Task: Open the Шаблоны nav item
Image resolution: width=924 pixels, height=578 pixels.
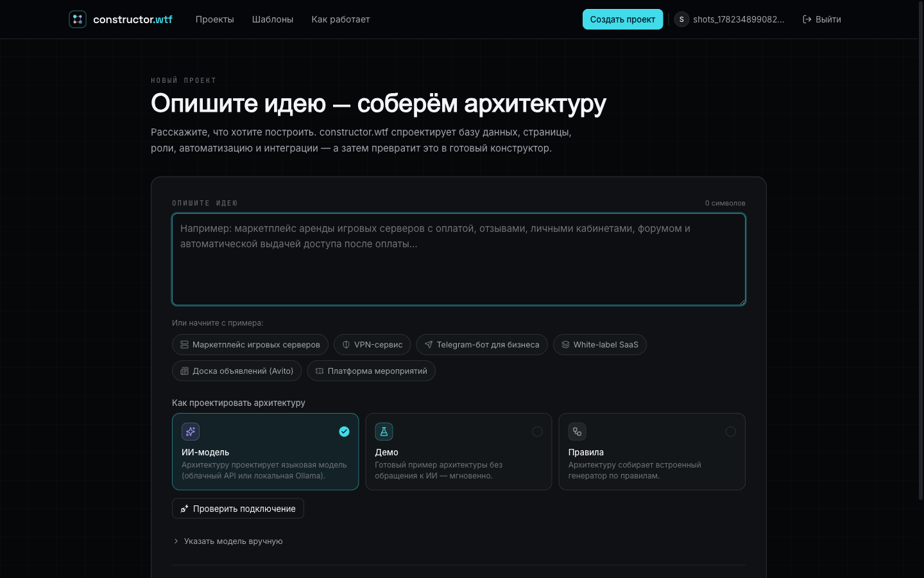Action: [273, 19]
